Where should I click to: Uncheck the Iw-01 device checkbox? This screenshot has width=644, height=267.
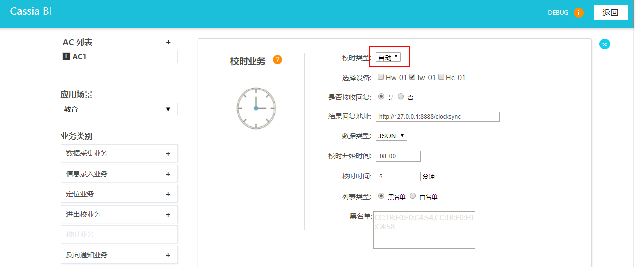click(x=412, y=77)
